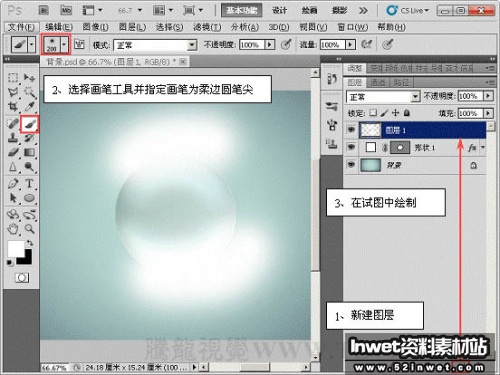500x375 pixels.
Task: Select the Zoom tool
Action: coord(30,229)
